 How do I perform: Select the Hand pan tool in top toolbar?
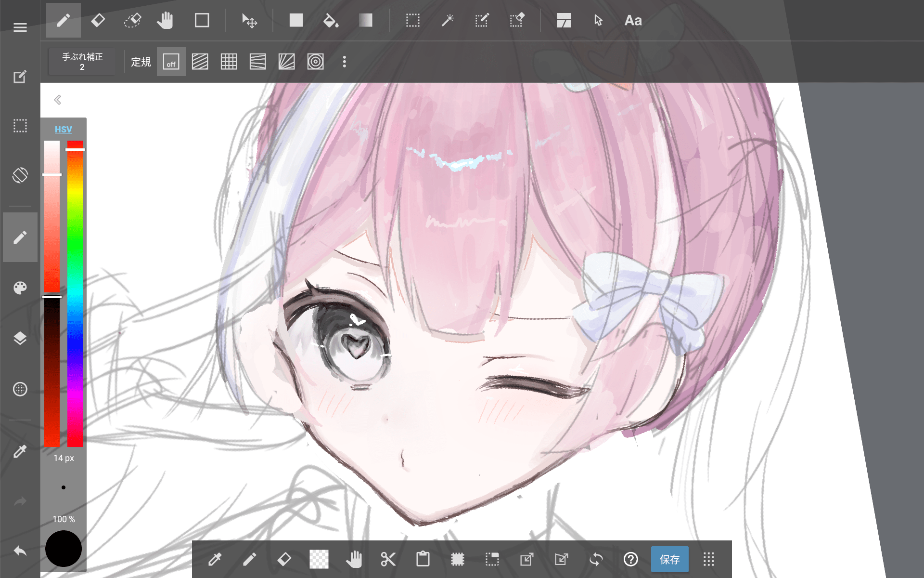click(165, 21)
